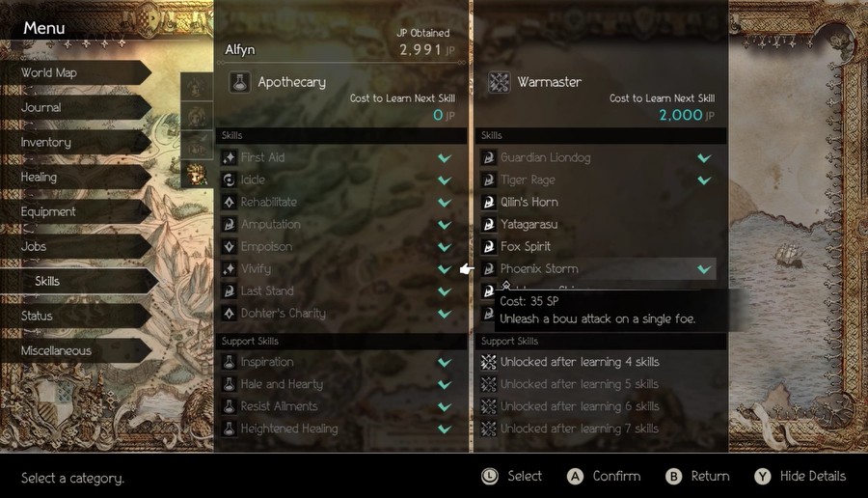Select the Icicle skill icon
This screenshot has height=498, width=868.
(229, 180)
